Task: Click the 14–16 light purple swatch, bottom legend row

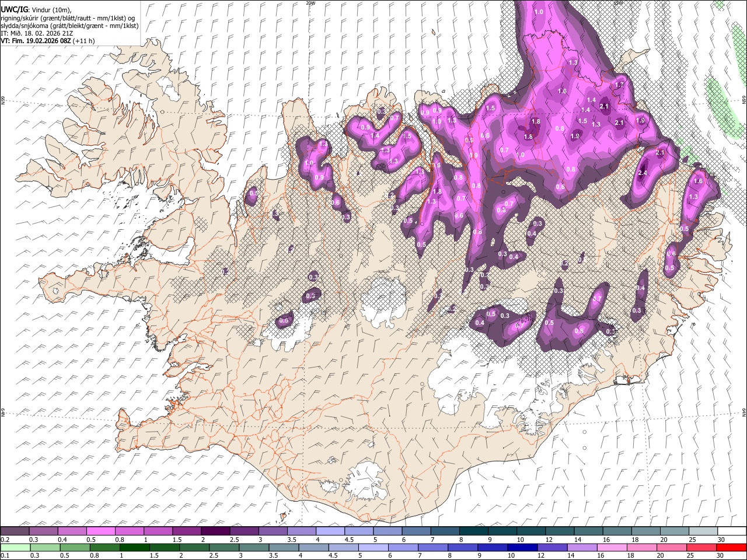Action: (582, 547)
